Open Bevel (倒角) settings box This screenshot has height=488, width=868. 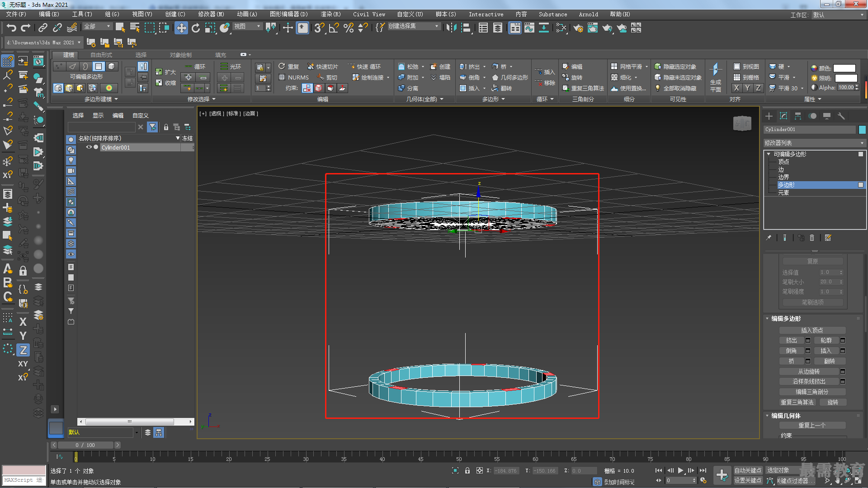coord(808,351)
